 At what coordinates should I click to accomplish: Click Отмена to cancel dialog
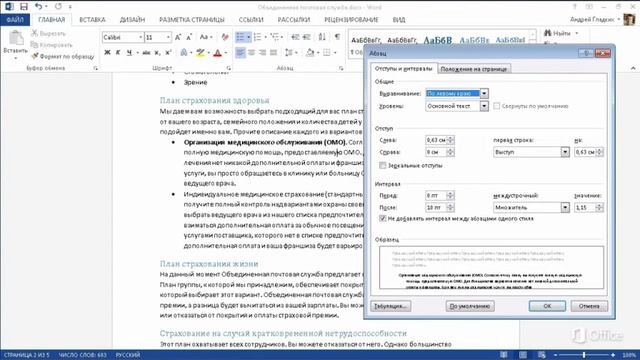[x=589, y=306]
